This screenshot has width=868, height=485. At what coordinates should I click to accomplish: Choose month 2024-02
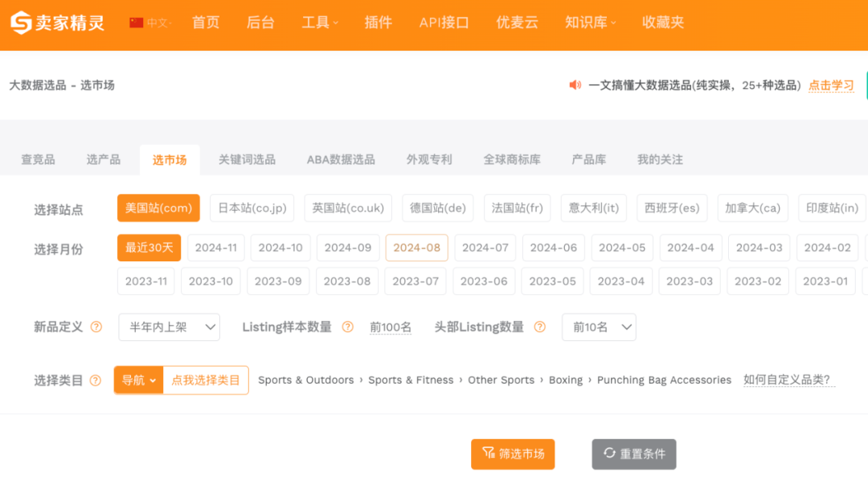[x=828, y=248]
